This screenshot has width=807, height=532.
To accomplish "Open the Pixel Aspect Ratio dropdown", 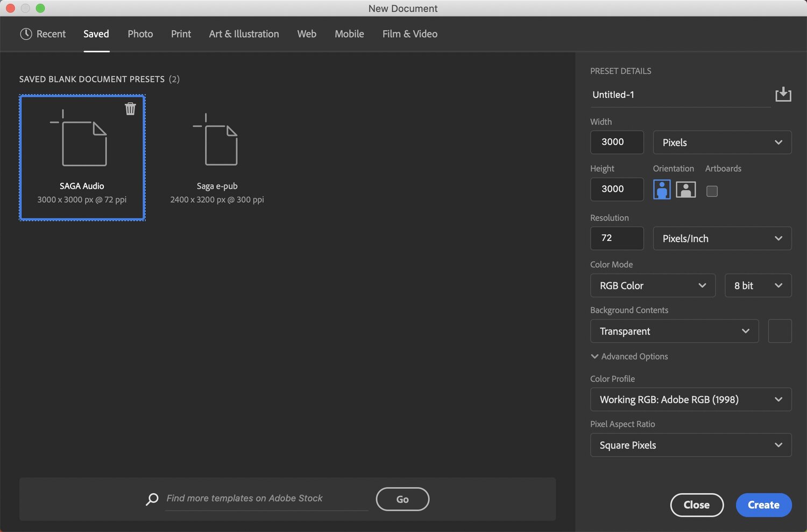I will click(691, 445).
